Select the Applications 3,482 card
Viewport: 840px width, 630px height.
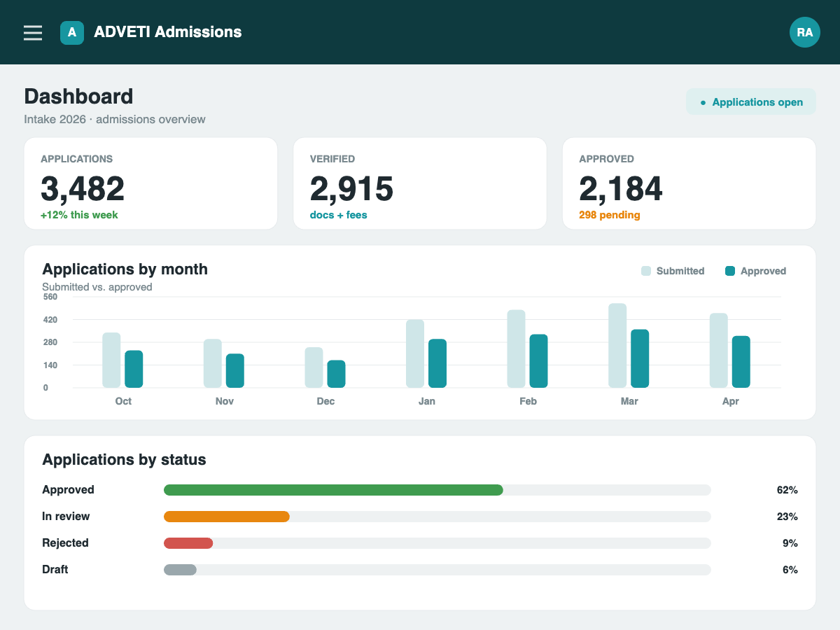[x=150, y=183]
